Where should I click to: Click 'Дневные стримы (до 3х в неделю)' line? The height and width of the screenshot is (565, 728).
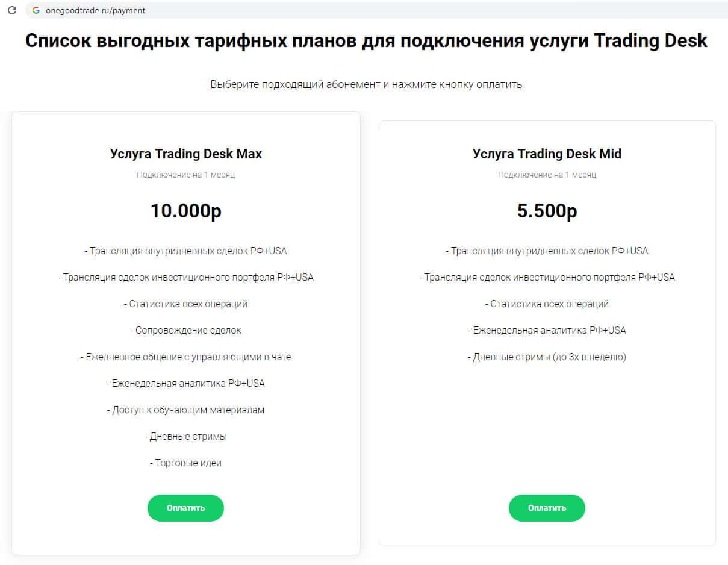[547, 357]
